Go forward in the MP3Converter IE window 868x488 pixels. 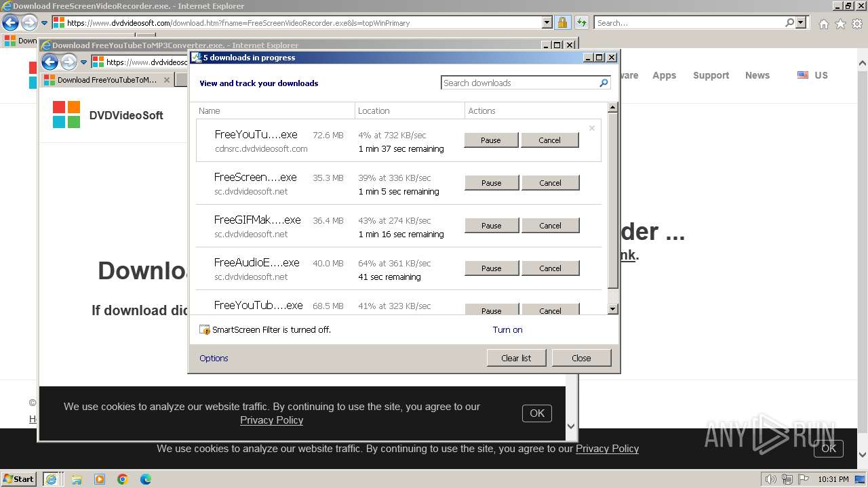tap(69, 62)
